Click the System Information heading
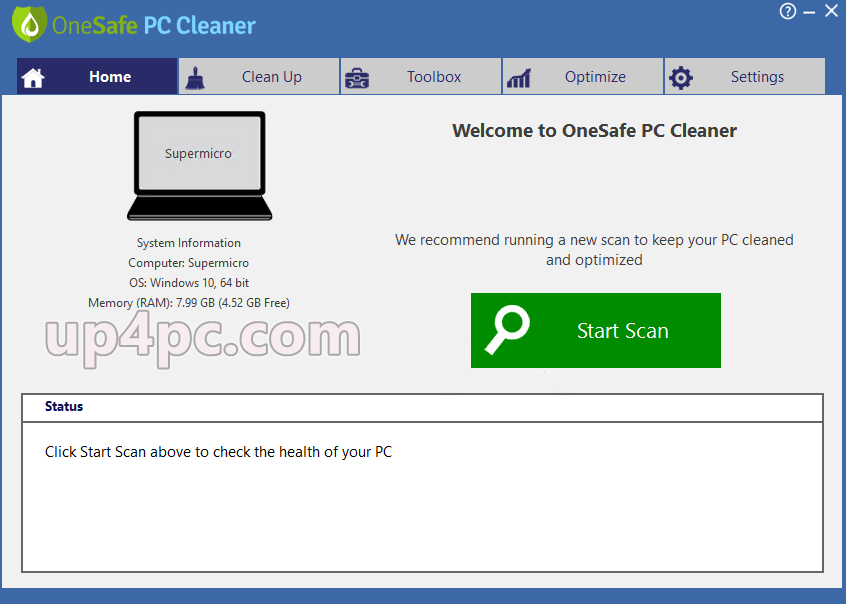The image size is (846, 604). [x=189, y=243]
